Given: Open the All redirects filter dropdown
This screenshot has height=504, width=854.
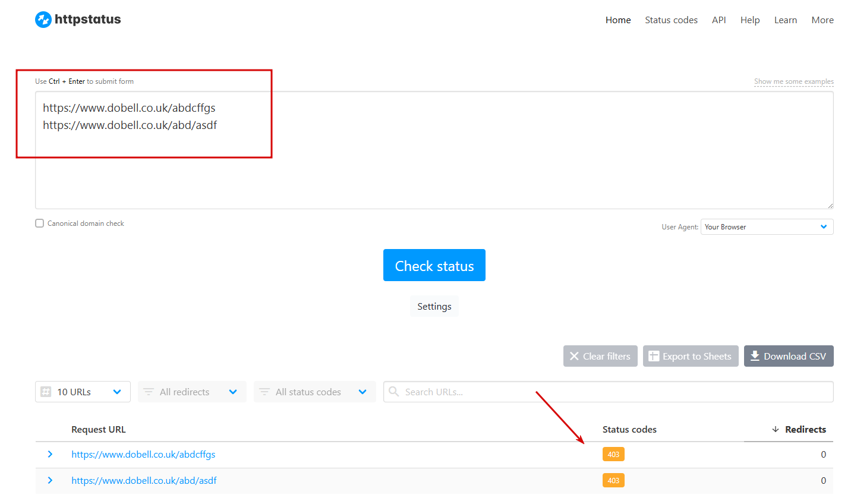Looking at the screenshot, I should [x=192, y=392].
